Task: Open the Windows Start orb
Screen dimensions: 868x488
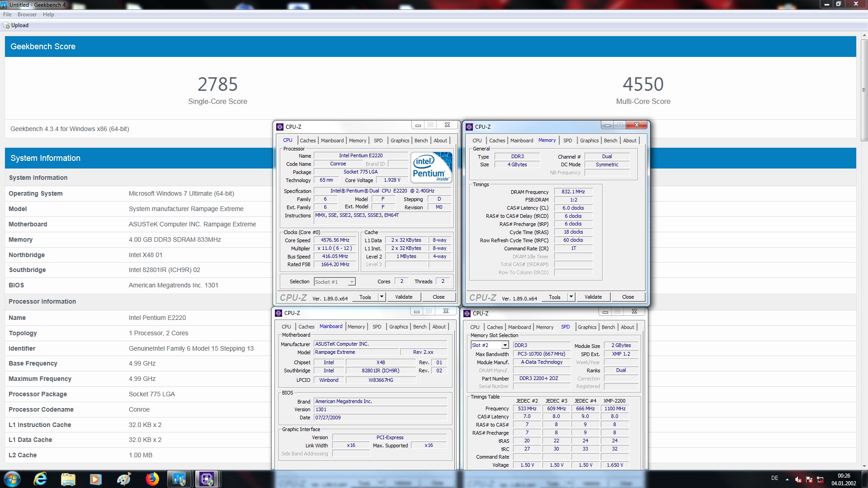Action: pos(12,479)
